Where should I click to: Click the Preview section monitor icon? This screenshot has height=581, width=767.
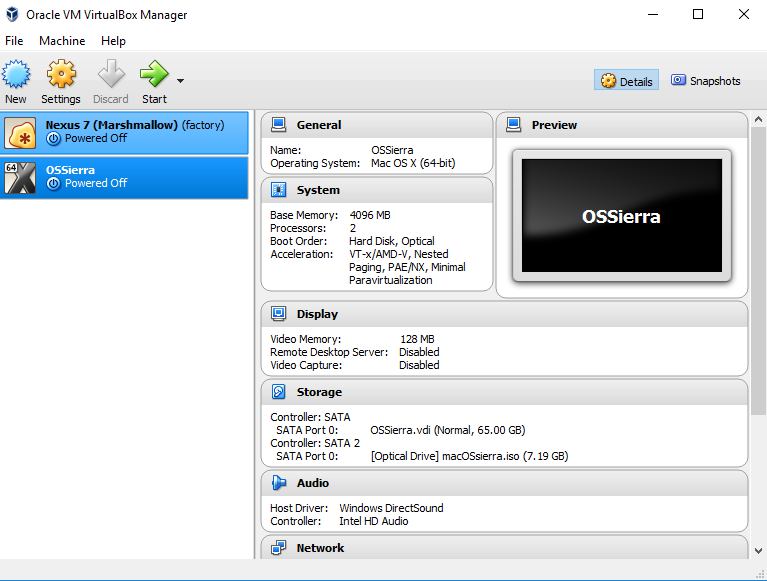pyautogui.click(x=514, y=125)
